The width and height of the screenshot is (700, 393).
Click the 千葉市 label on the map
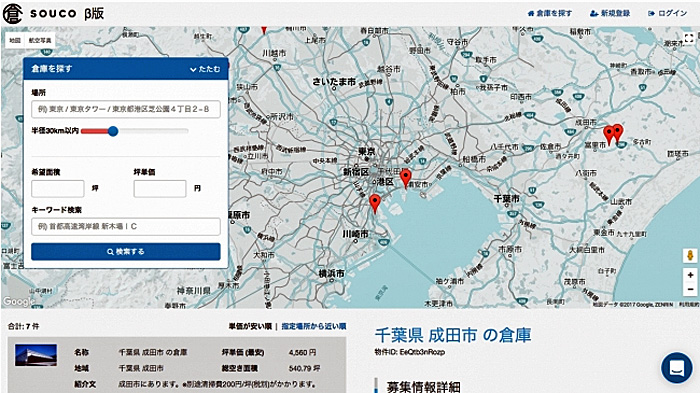click(x=507, y=198)
